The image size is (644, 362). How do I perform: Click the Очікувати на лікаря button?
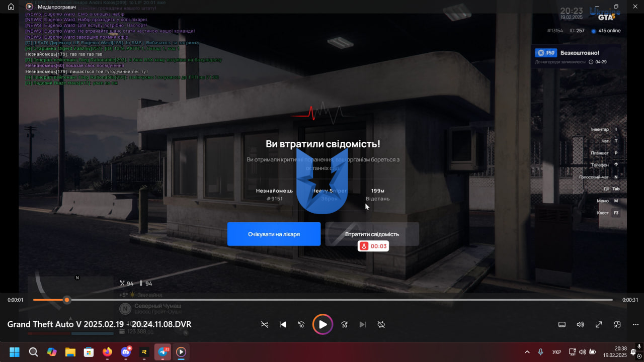pos(274,234)
